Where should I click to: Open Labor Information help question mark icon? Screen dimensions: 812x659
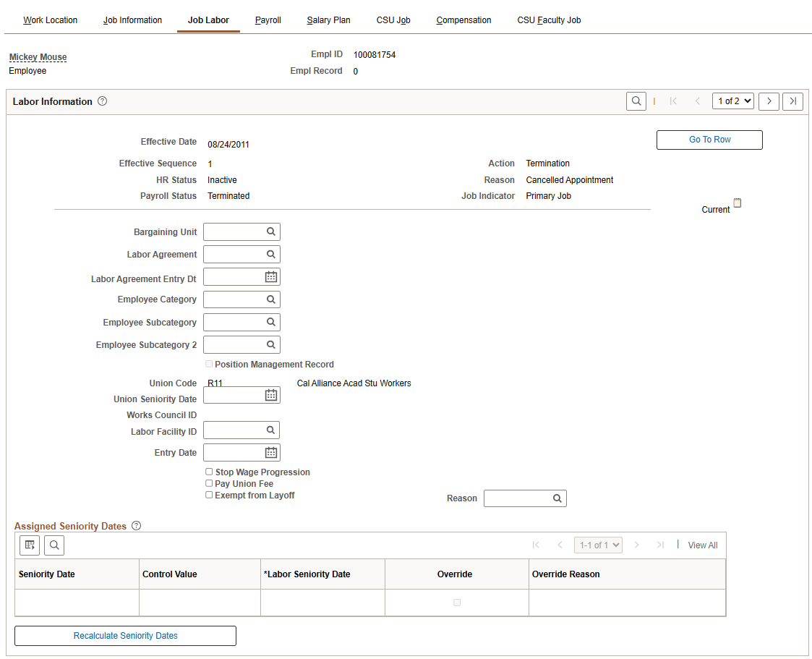coord(102,101)
